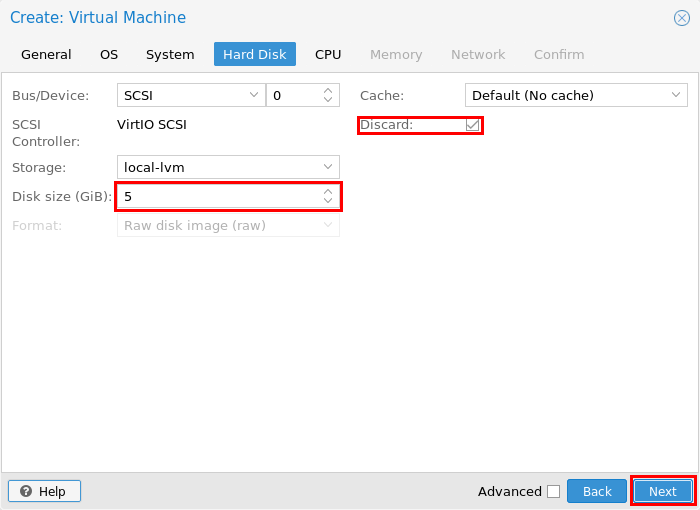The image size is (700, 510).
Task: Click into the Disk size input field
Action: [219, 196]
